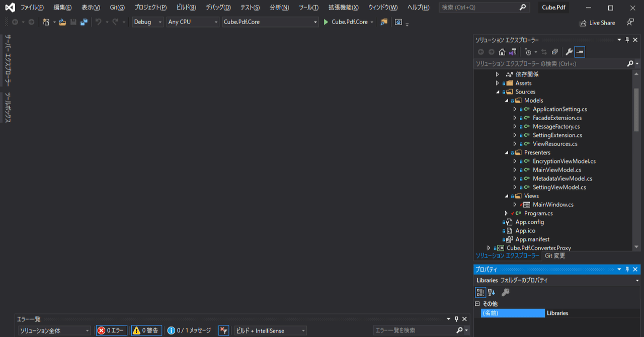Click the Visual Studio logo icon
Image resolution: width=644 pixels, height=337 pixels.
click(x=10, y=8)
